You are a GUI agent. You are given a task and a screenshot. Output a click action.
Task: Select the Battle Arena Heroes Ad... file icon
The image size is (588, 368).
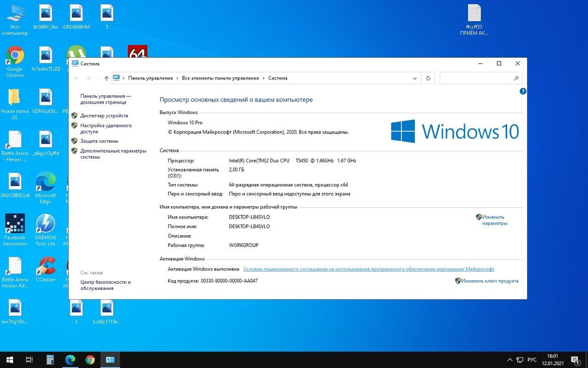point(15,272)
